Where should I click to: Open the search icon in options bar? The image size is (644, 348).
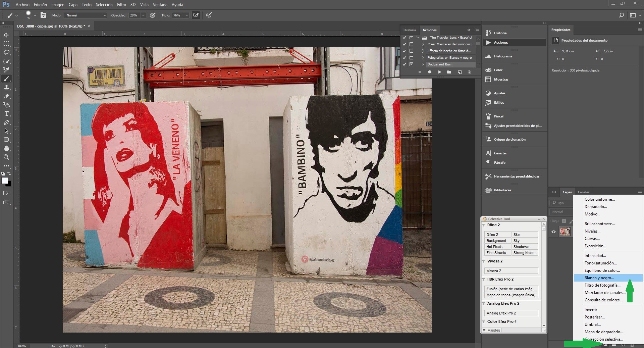621,15
